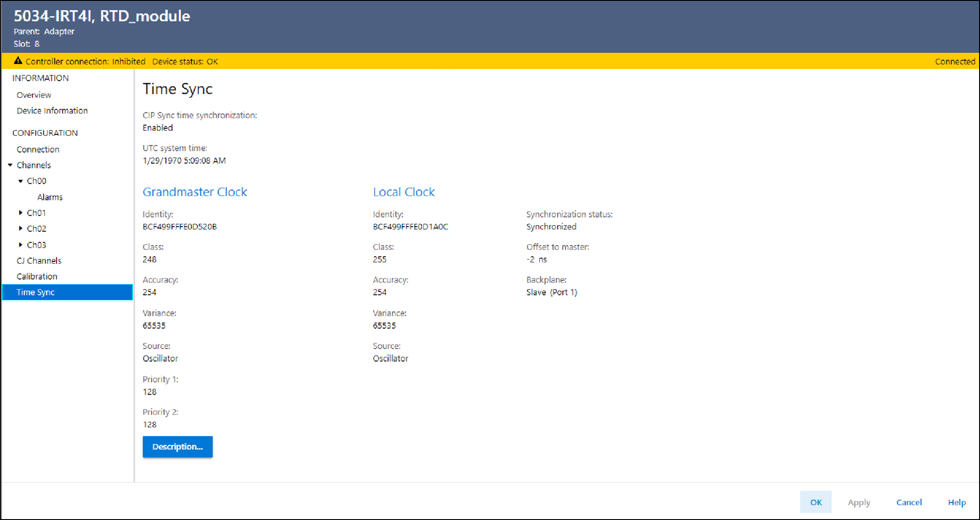Click the Cancel link
Viewport: 980px width, 520px height.
tap(908, 502)
